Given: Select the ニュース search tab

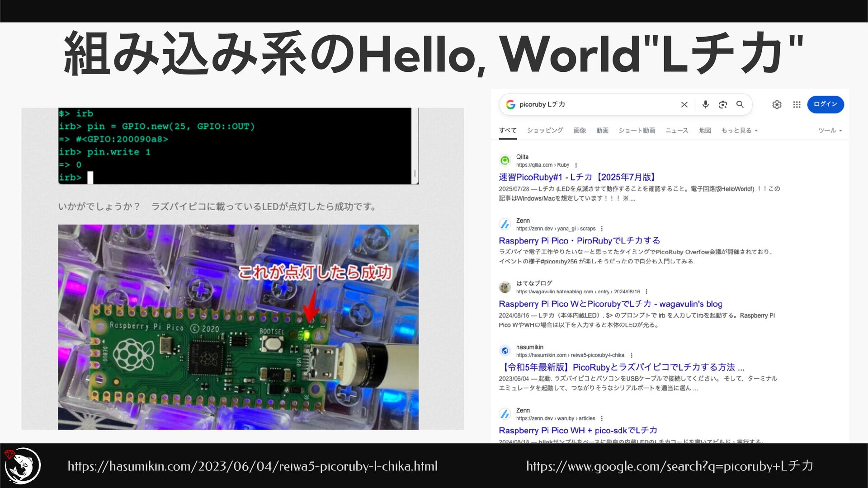Looking at the screenshot, I should pyautogui.click(x=677, y=131).
